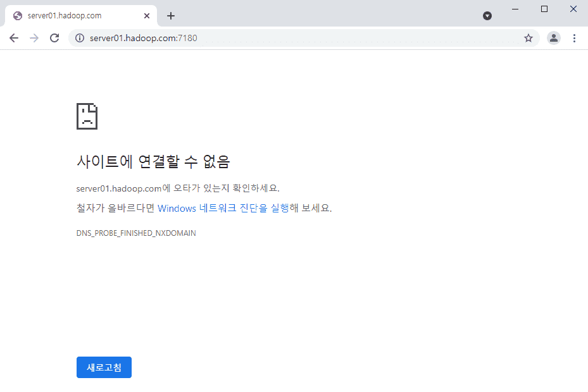Open a new tab with the plus button
Screen dimensions: 588x392
(x=171, y=16)
